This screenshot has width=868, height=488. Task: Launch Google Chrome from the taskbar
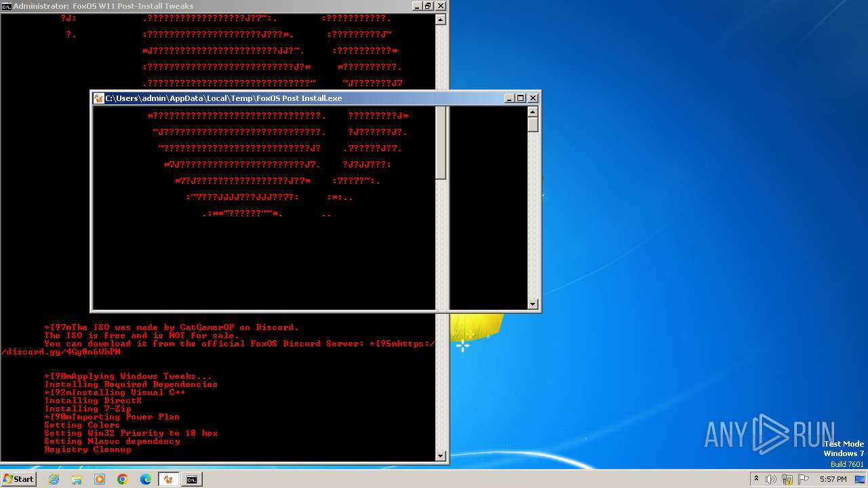(x=123, y=479)
